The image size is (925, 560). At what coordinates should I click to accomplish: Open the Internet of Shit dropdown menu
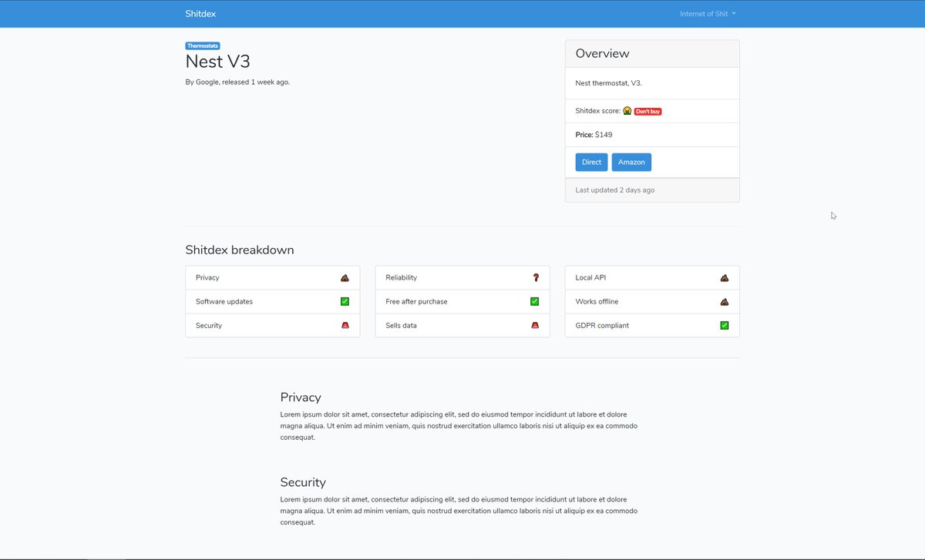point(708,14)
